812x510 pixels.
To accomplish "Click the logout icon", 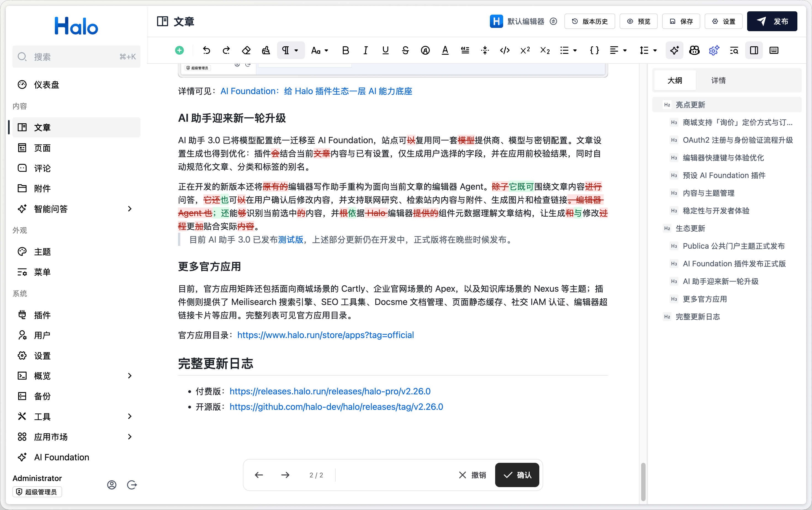I will (132, 485).
